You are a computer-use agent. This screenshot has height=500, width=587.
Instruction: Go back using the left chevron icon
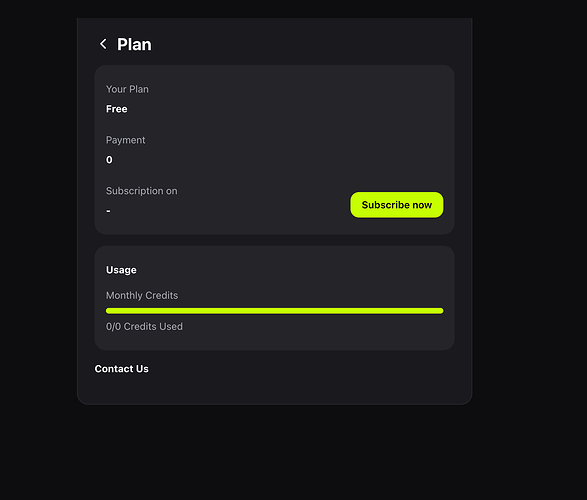pos(103,44)
